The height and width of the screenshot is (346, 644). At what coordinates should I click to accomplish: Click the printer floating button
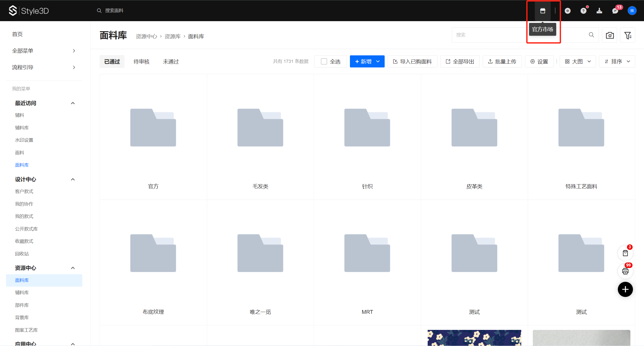625,271
